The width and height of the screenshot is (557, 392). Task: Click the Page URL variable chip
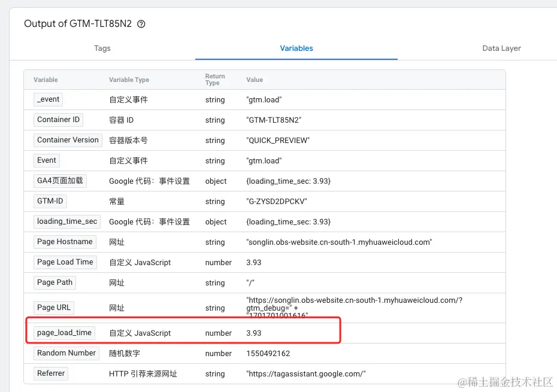point(54,308)
